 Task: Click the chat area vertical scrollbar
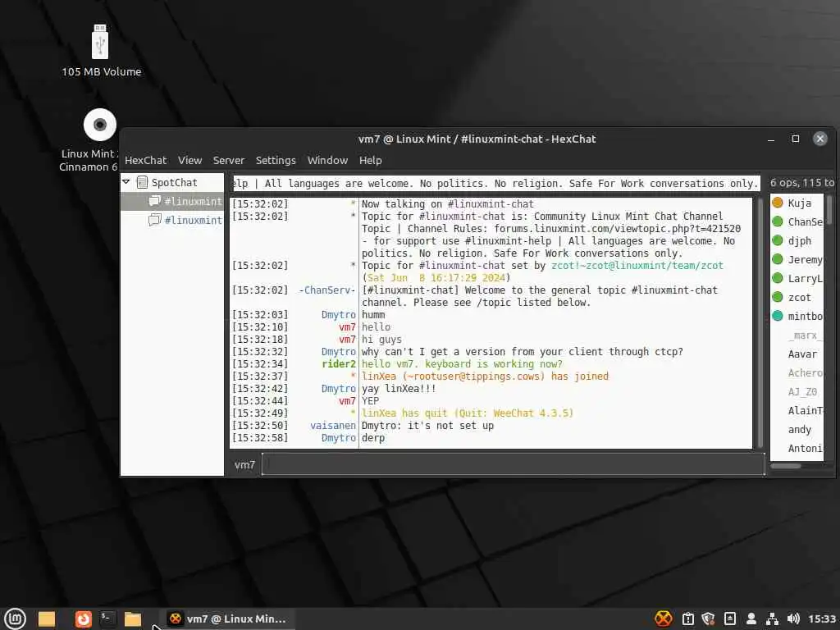tap(760, 323)
